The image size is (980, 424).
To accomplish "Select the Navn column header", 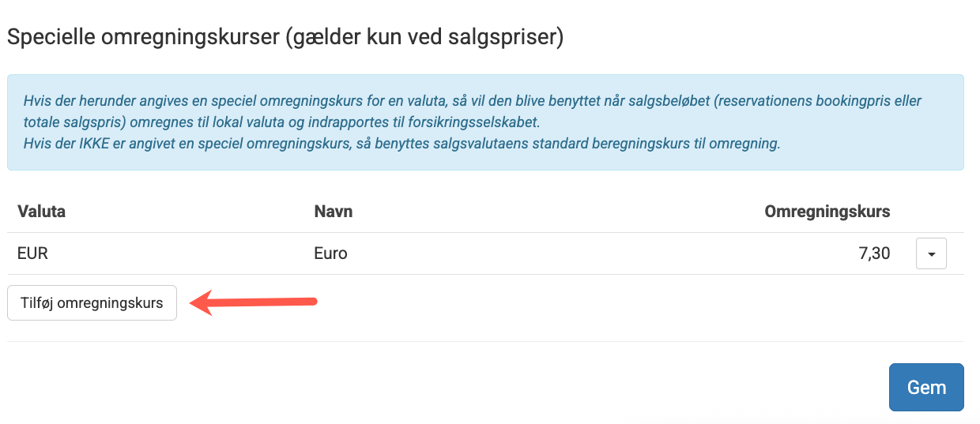I will point(334,212).
